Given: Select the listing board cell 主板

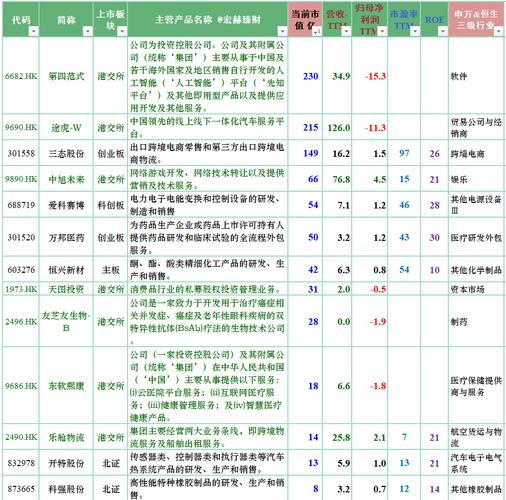Looking at the screenshot, I should pyautogui.click(x=111, y=270).
